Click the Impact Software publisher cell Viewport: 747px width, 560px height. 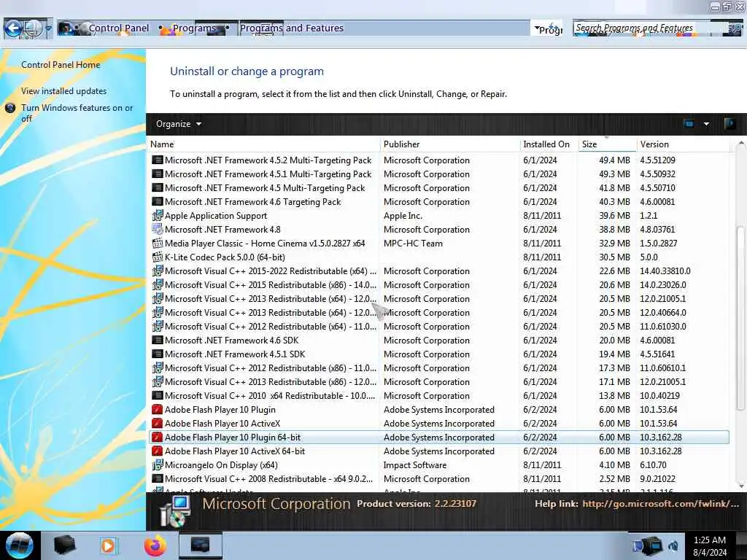click(415, 464)
